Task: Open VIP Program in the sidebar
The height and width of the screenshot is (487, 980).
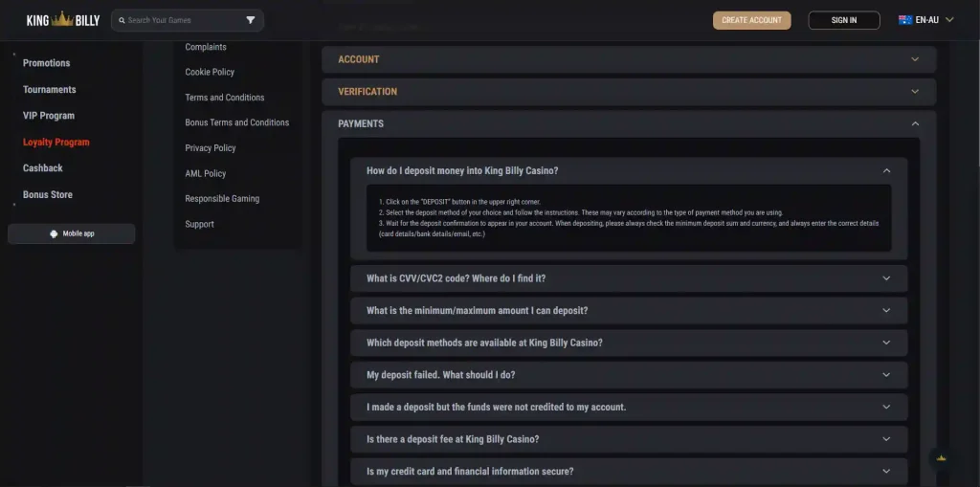Action: (49, 116)
